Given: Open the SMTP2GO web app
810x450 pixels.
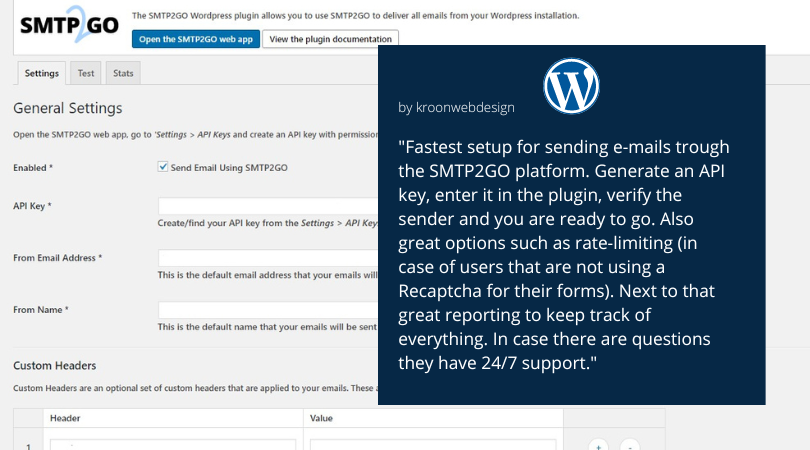Looking at the screenshot, I should [196, 39].
